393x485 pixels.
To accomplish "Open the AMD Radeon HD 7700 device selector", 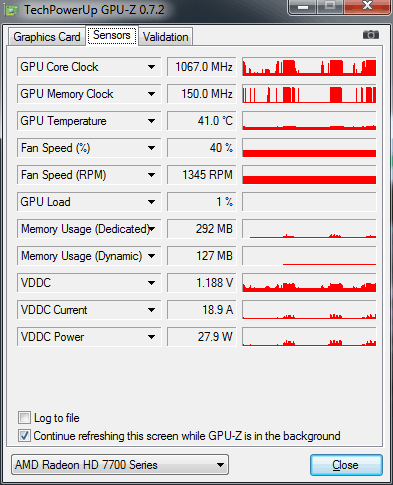I will (120, 465).
